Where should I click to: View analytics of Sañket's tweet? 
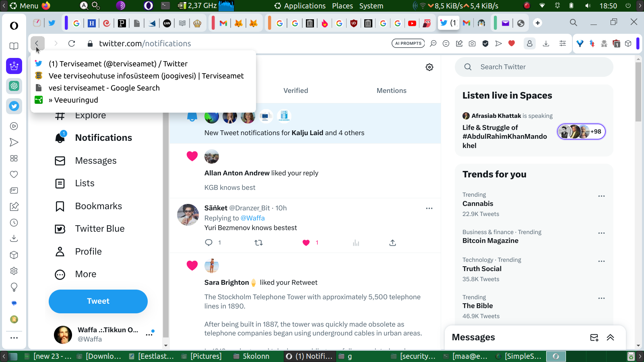[x=356, y=243]
